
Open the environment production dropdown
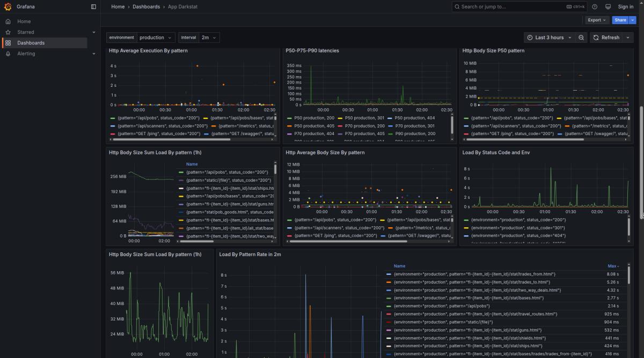(156, 38)
